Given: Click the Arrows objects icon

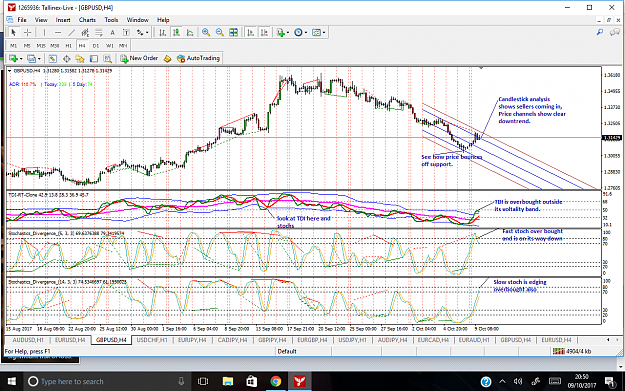Looking at the screenshot, I should coord(140,33).
